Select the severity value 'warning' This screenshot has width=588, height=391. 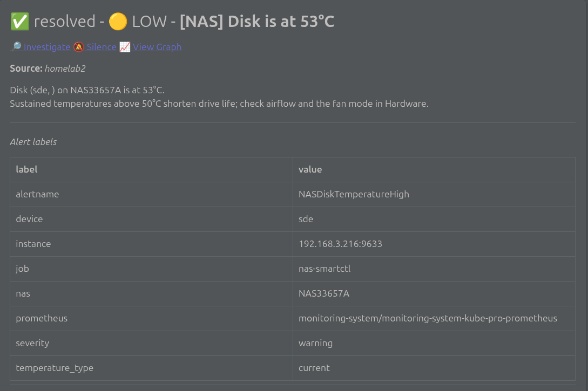(315, 343)
